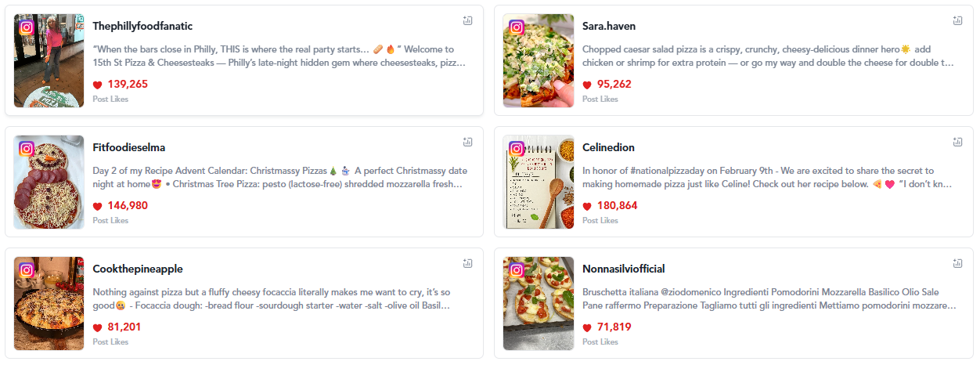Screen dimensions: 980x365
Task: Open the chopped caesar salad pizza thumbnail
Action: 539,60
